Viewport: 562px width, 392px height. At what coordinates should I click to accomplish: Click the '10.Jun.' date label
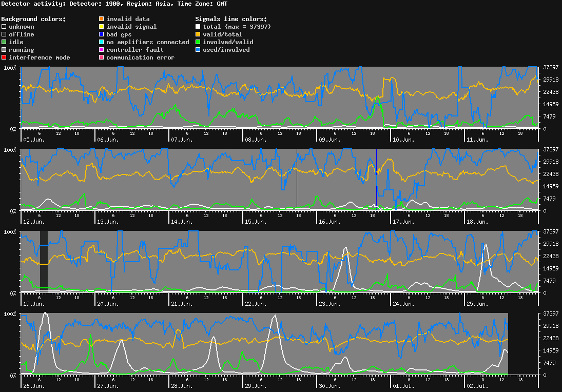click(x=403, y=140)
